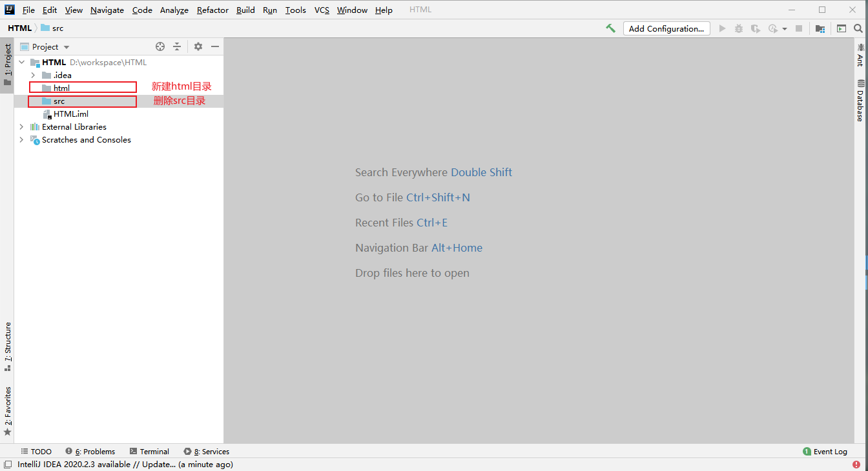Click the Profiler run icon
Screen dimensions: 868x471
coord(773,28)
